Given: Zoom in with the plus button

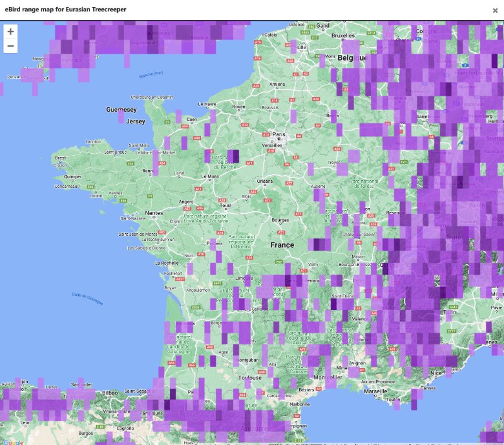Looking at the screenshot, I should [x=11, y=32].
